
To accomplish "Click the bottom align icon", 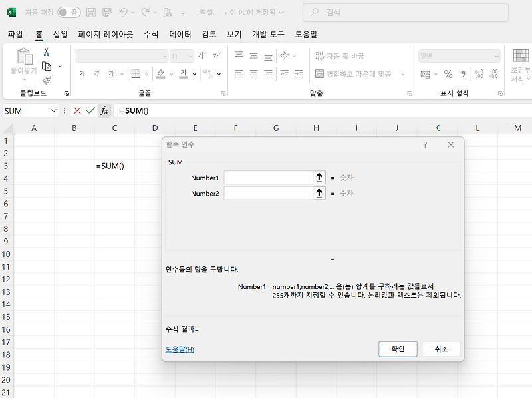I will point(268,56).
